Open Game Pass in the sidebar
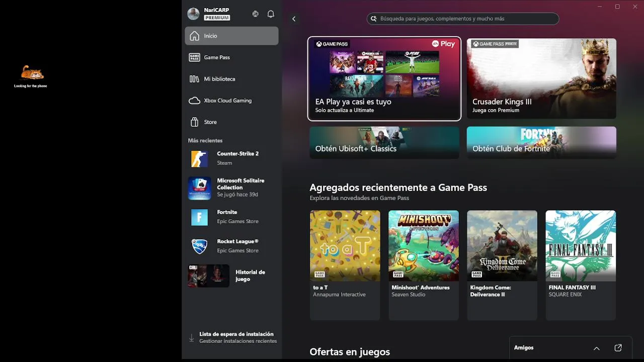644x362 pixels. click(x=231, y=57)
